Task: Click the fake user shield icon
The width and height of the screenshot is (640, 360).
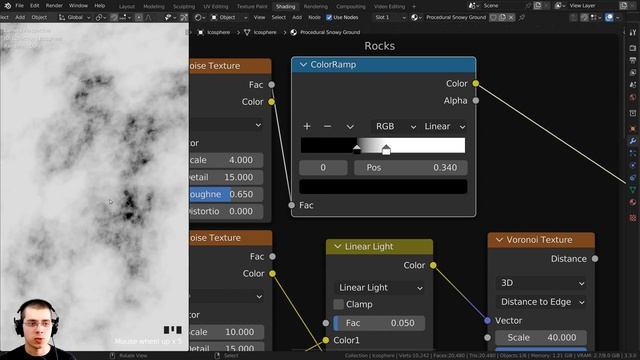Action: click(x=493, y=18)
